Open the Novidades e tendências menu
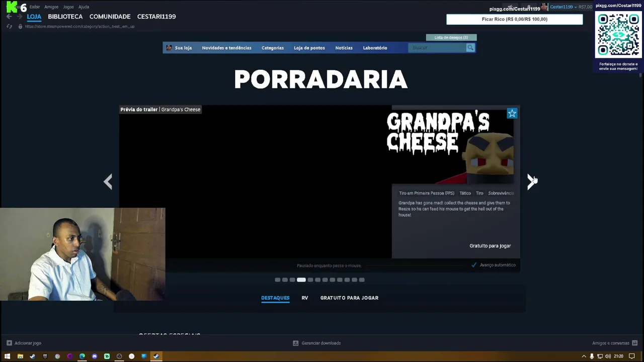644x362 pixels. (226, 48)
